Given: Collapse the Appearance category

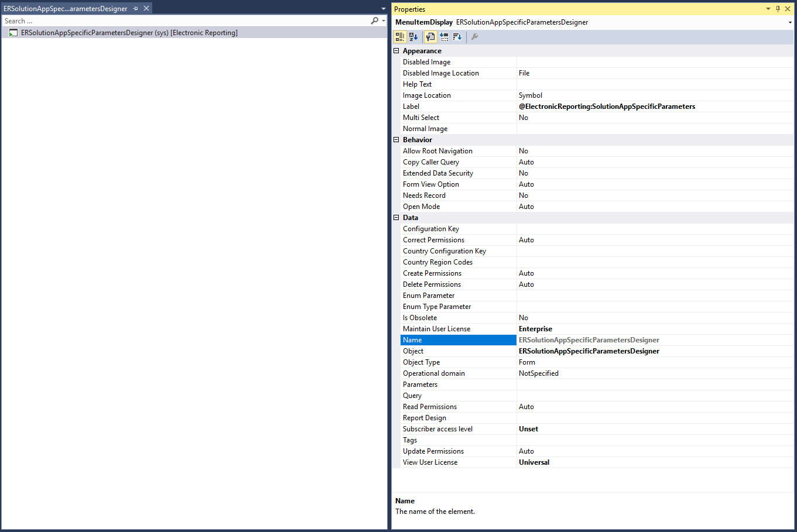Looking at the screenshot, I should (396, 51).
